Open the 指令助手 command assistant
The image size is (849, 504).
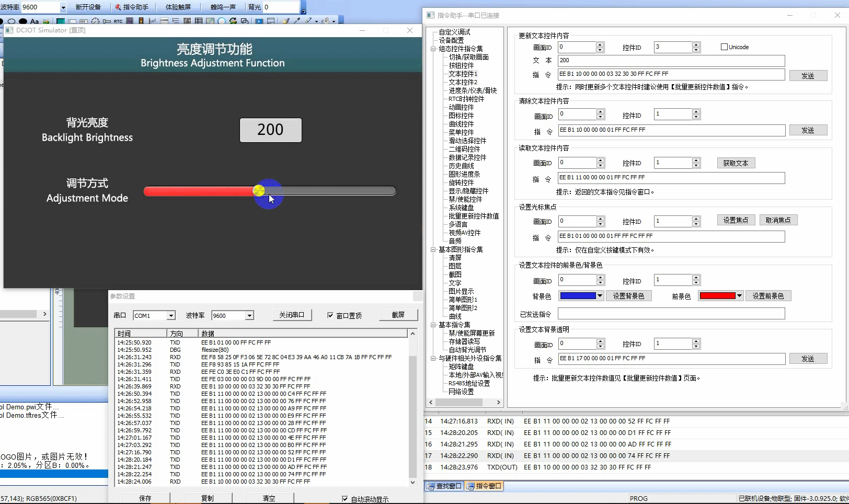(132, 7)
